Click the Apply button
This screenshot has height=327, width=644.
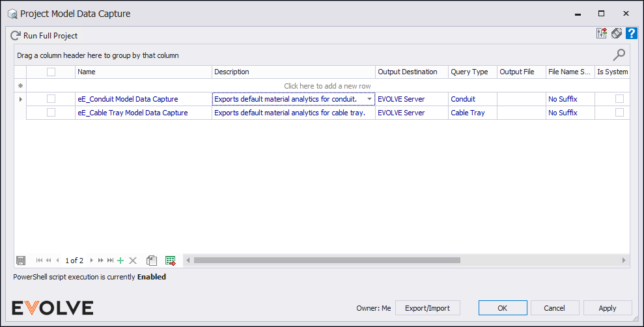tap(607, 307)
